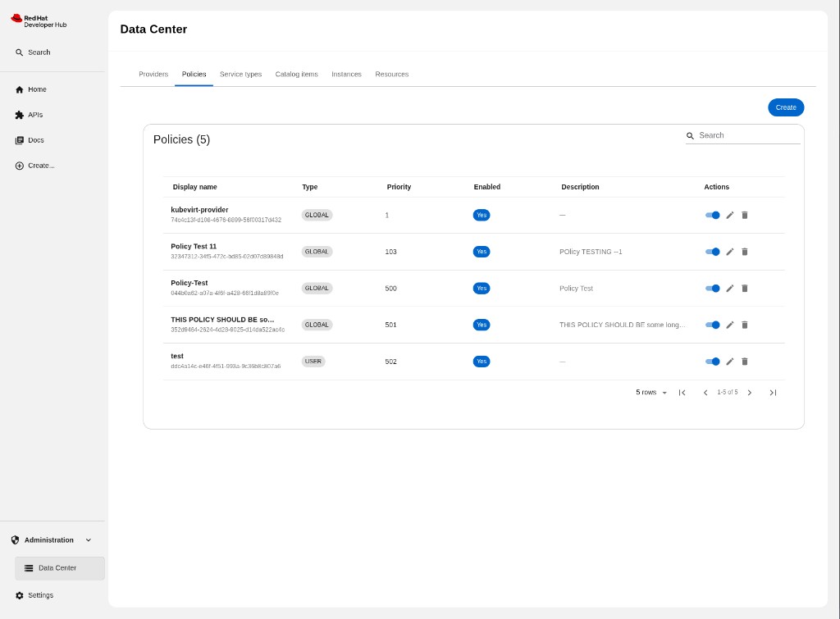Delete the test policy

pyautogui.click(x=745, y=362)
